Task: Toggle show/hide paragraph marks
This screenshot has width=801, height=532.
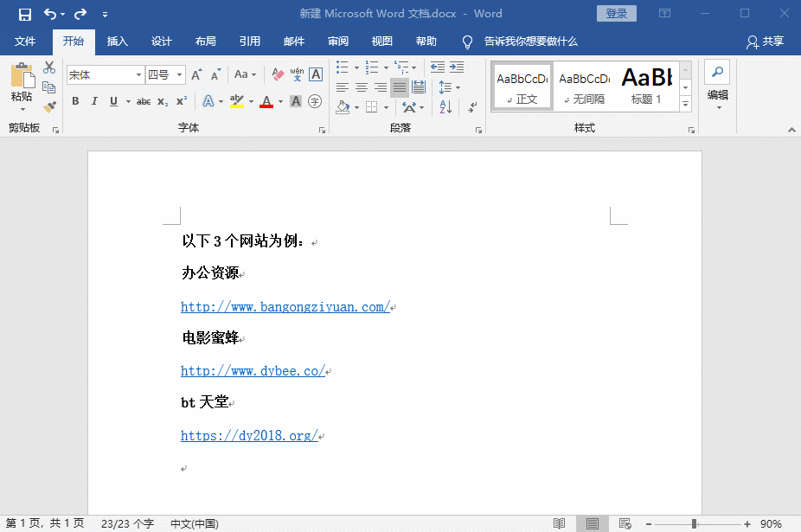Action: click(473, 106)
